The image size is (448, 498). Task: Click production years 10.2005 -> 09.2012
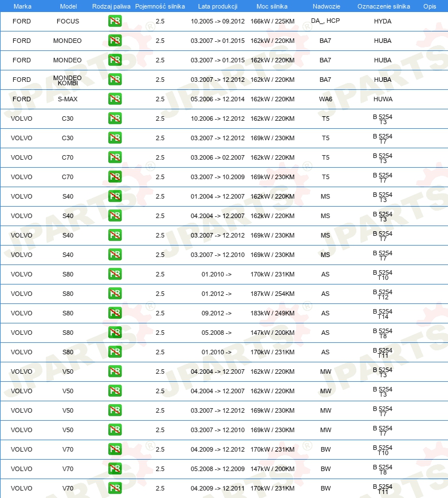pos(218,21)
